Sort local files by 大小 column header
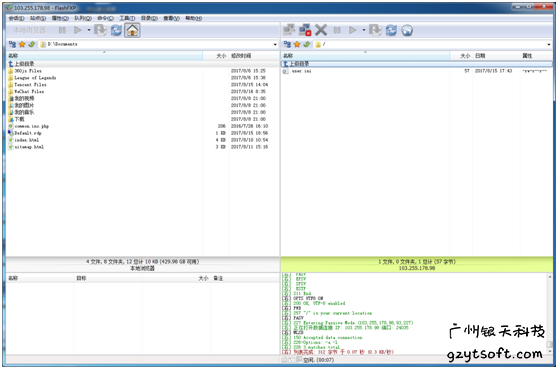 [x=221, y=56]
